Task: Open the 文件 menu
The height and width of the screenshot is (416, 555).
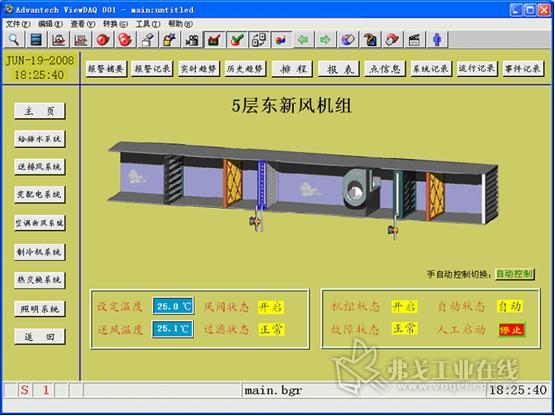Action: (x=18, y=24)
